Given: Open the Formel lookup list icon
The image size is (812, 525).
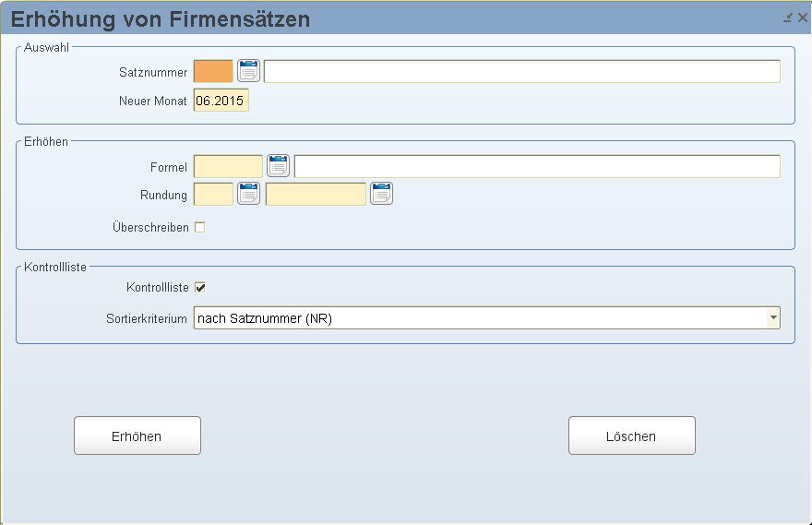Looking at the screenshot, I should [x=278, y=166].
